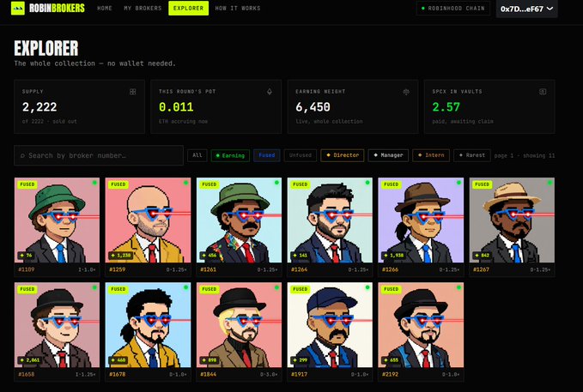Click the 2,222 supply value
This screenshot has height=392, width=583.
click(x=39, y=107)
